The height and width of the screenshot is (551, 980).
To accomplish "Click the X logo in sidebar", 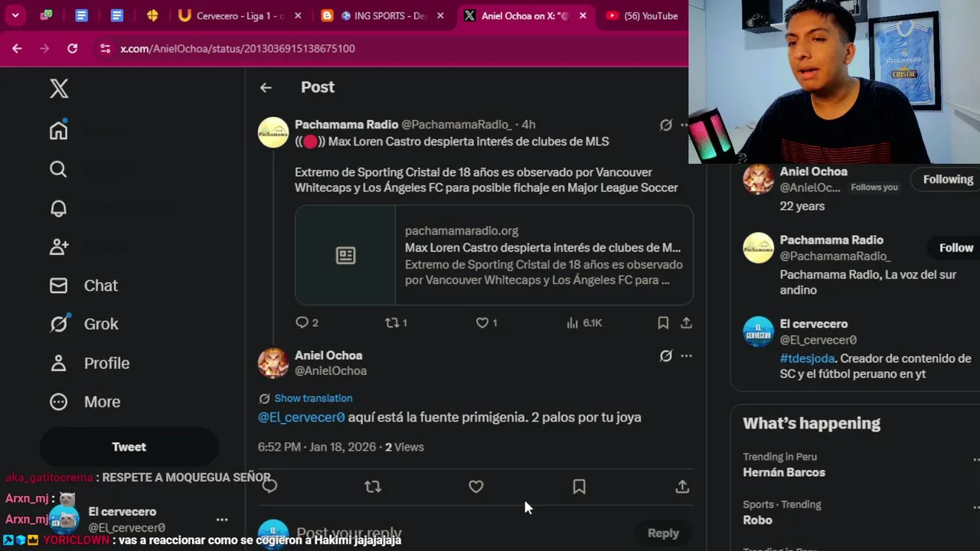I will pos(59,88).
